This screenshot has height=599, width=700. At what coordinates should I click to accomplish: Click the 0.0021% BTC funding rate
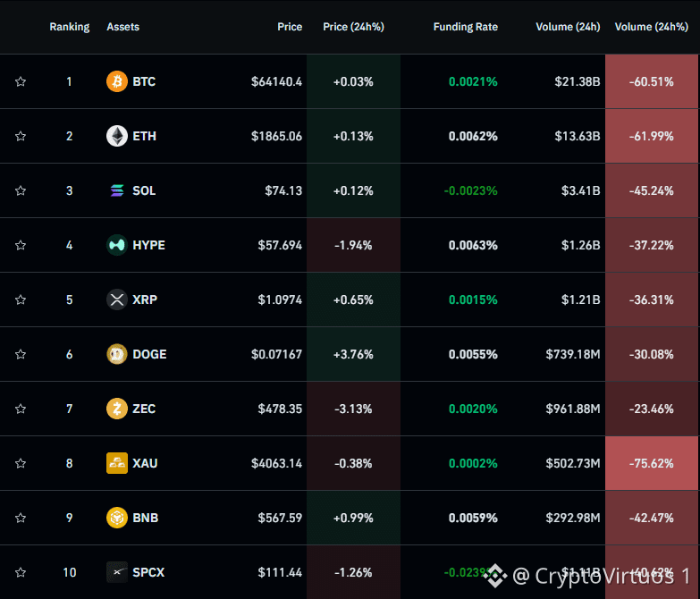[x=473, y=81]
